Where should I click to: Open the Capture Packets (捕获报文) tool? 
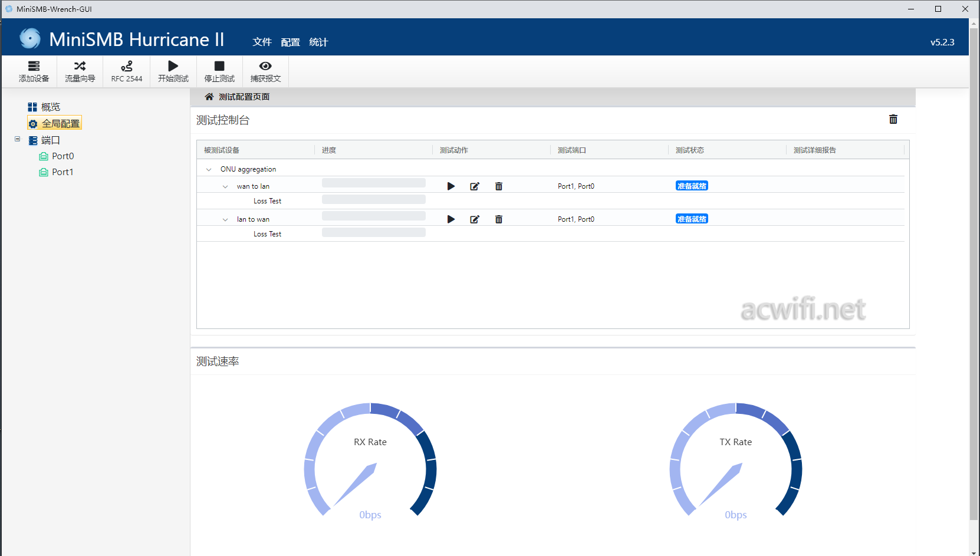(265, 71)
